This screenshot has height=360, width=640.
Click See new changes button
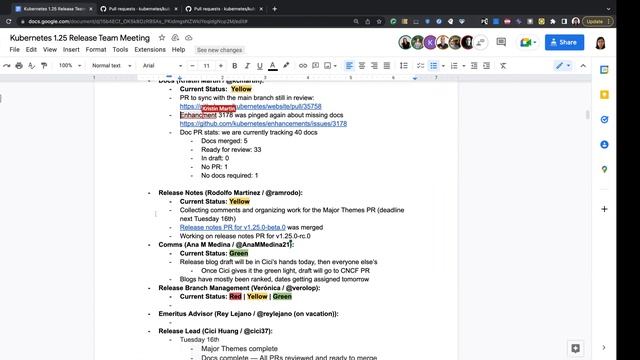[x=220, y=50]
